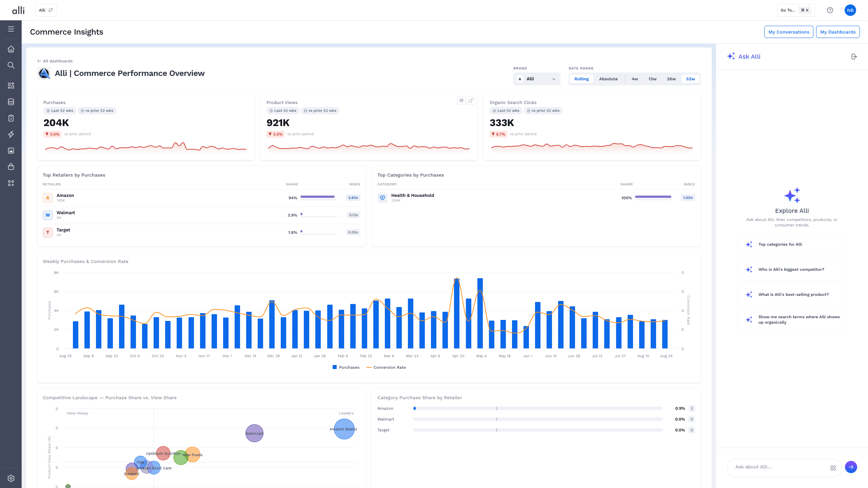Viewport: 868px width, 488px height.
Task: Click the help question mark icon
Action: (x=830, y=10)
